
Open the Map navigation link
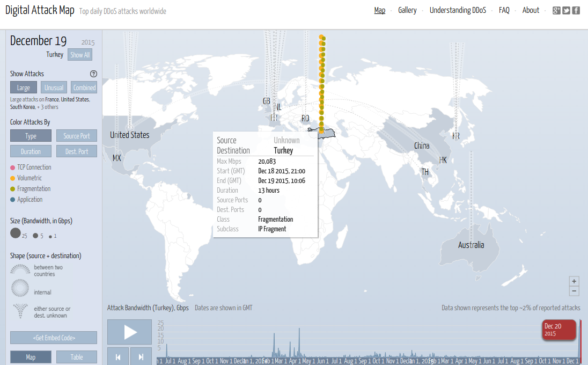pos(379,11)
